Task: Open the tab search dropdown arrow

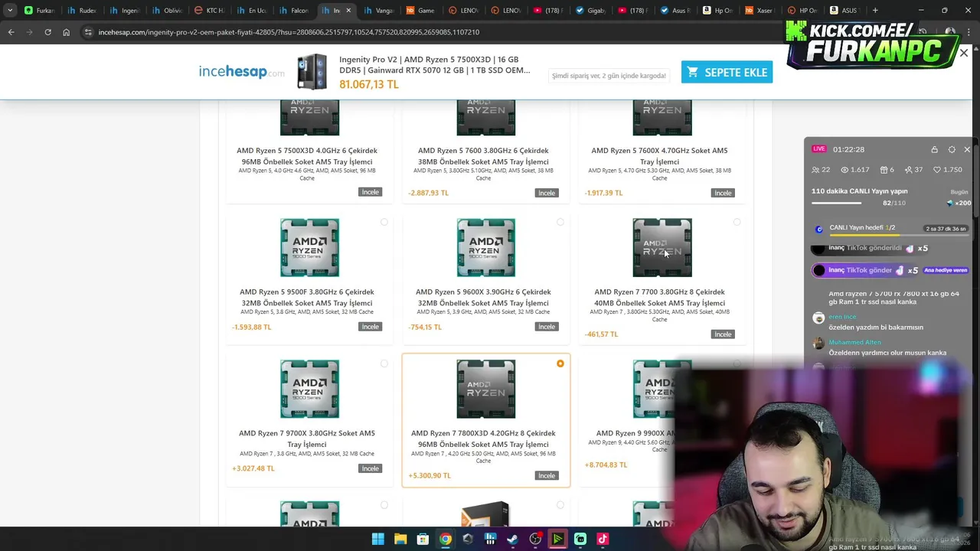Action: pyautogui.click(x=10, y=11)
